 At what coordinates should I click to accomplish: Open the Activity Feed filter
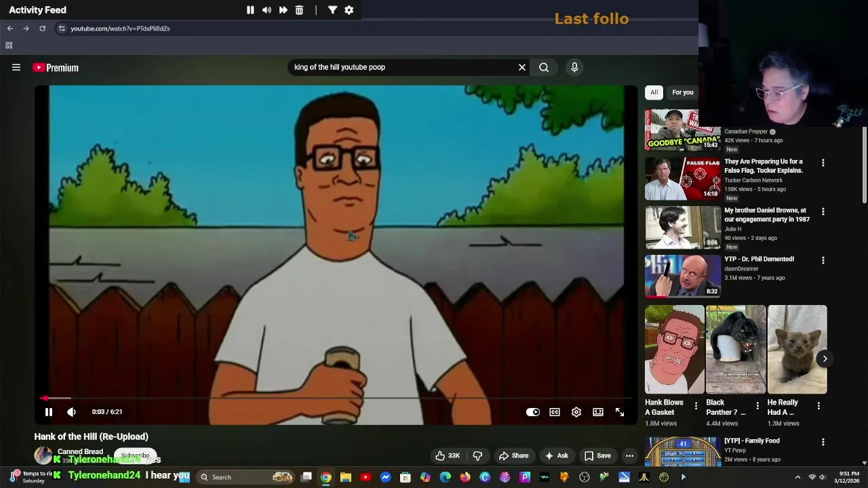pyautogui.click(x=332, y=10)
